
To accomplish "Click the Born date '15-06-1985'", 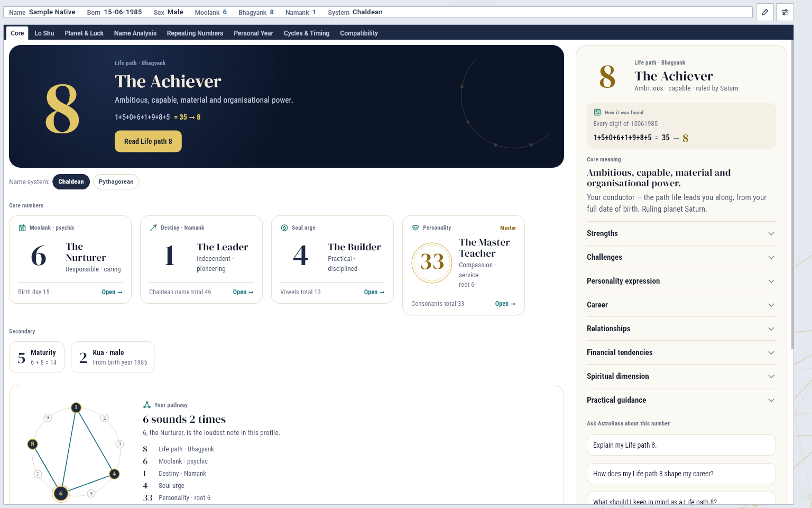I will [x=123, y=12].
